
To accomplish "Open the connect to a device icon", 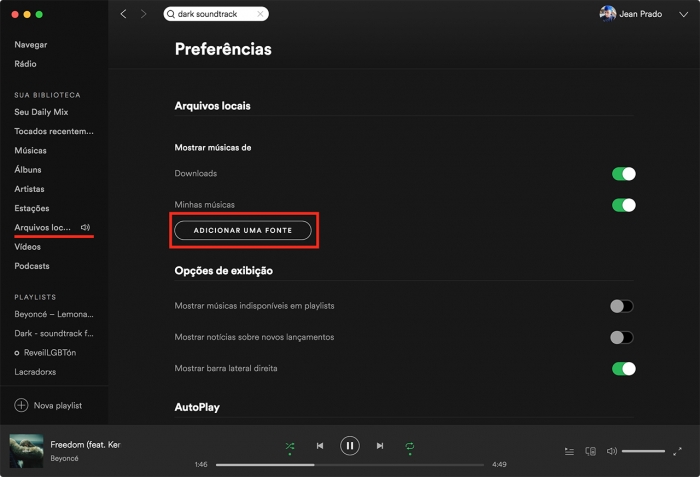I will 591,452.
